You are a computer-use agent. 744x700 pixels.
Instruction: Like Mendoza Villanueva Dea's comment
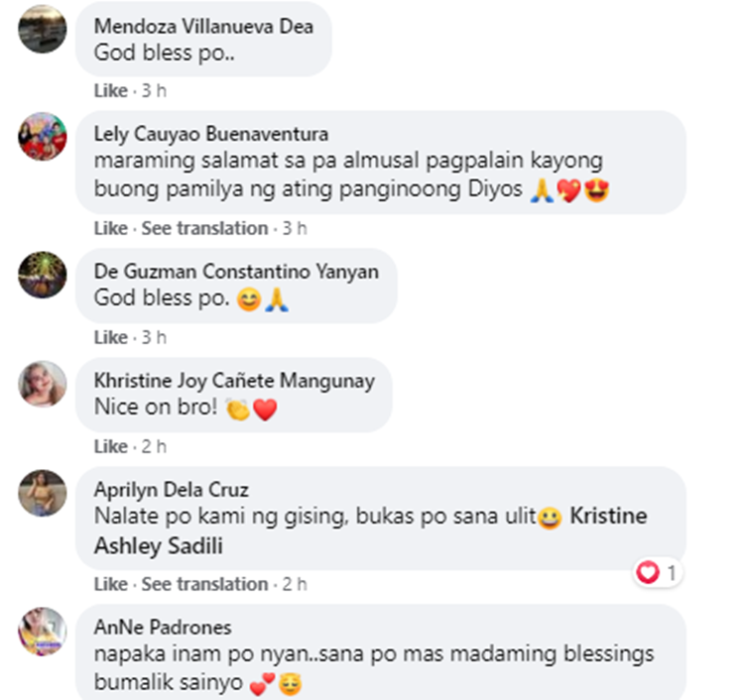coord(111,90)
